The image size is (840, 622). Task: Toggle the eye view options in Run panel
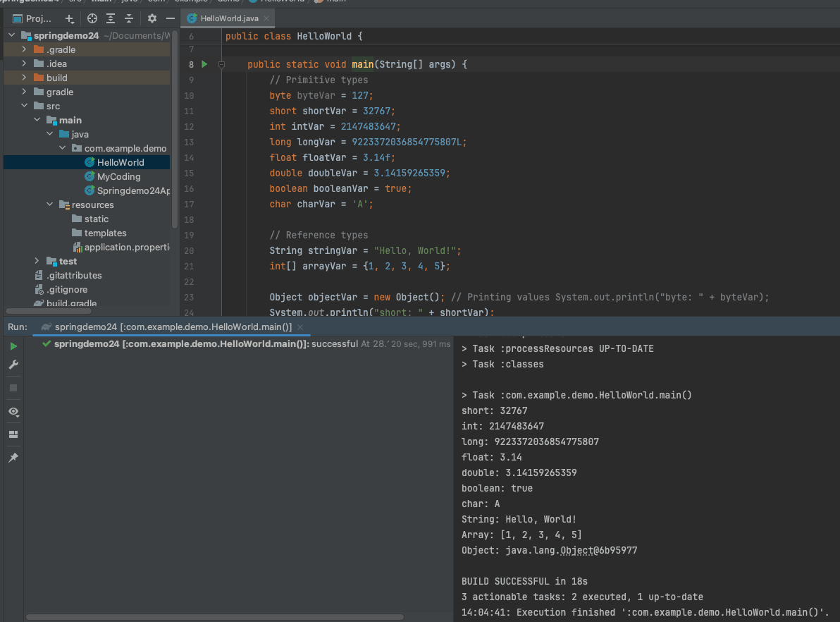[x=13, y=412]
